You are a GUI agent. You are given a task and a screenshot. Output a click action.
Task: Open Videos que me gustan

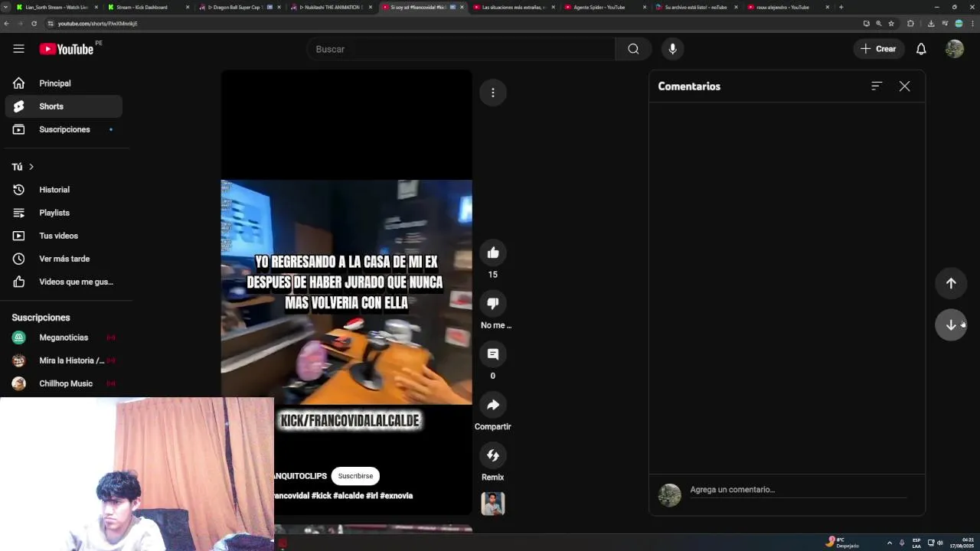coord(64,282)
